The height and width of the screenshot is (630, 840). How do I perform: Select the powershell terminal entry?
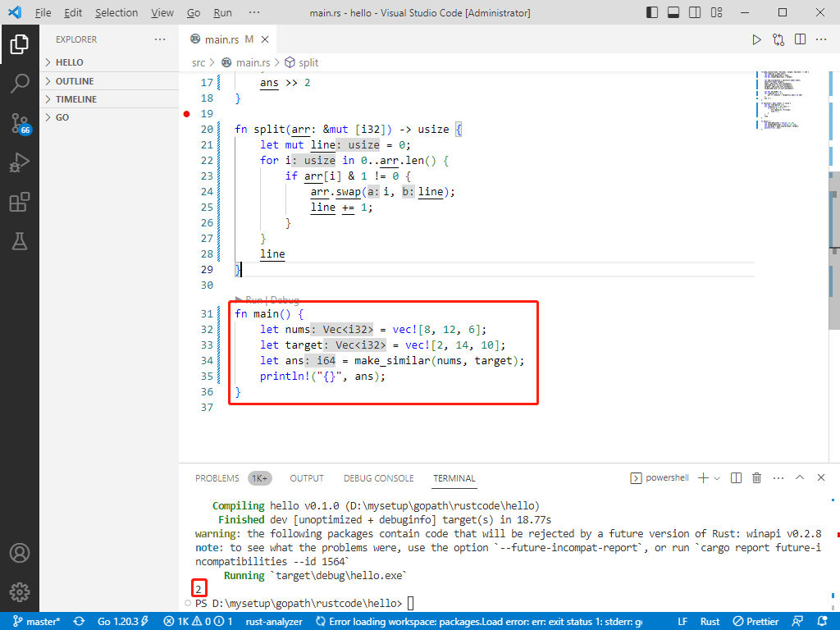[660, 478]
